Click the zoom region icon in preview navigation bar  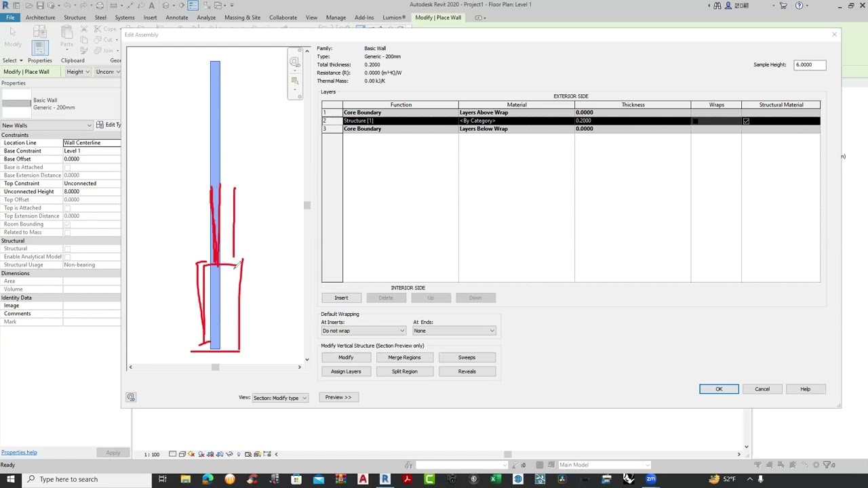(294, 81)
